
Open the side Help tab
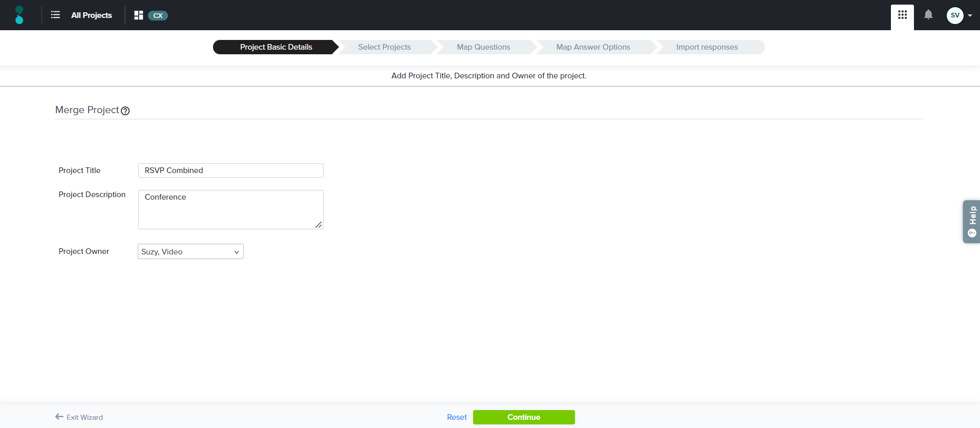[x=971, y=222]
